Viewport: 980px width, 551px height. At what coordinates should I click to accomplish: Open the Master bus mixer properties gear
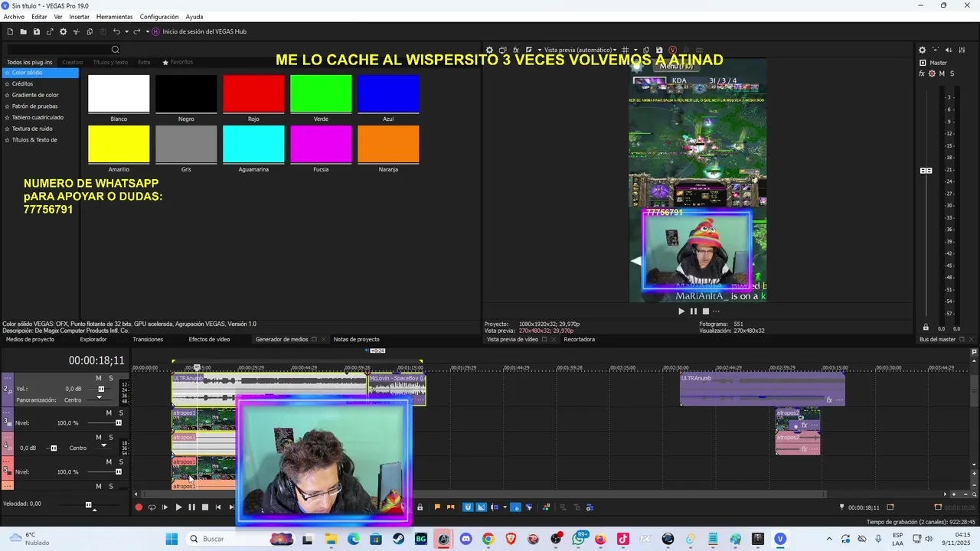point(922,50)
